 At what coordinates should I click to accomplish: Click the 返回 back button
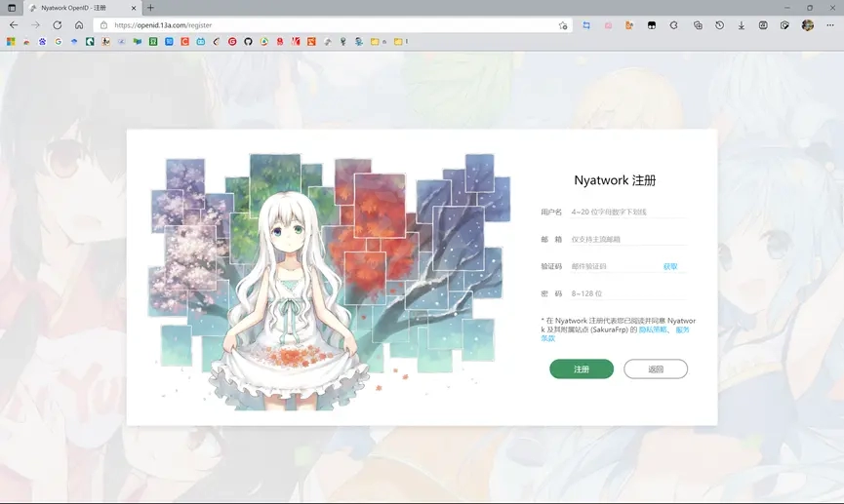[x=655, y=369]
